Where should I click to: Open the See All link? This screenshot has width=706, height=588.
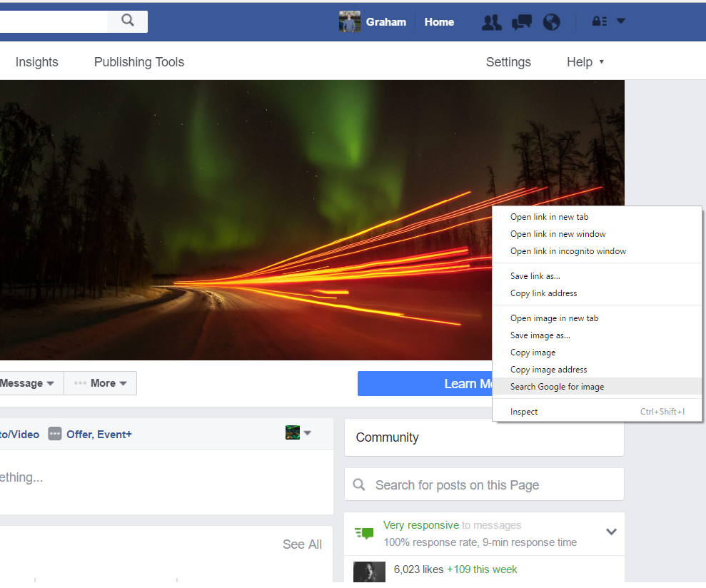click(301, 544)
